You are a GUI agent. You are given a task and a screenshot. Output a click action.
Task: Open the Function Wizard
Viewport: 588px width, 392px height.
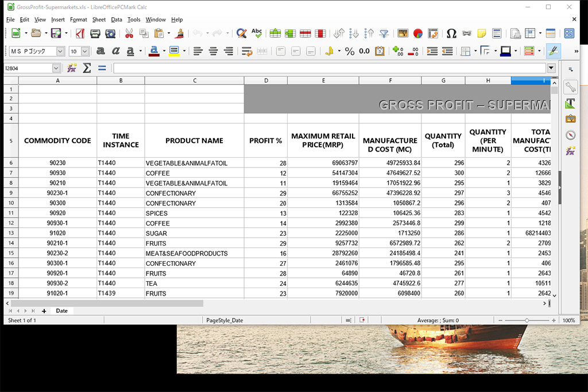click(x=72, y=68)
